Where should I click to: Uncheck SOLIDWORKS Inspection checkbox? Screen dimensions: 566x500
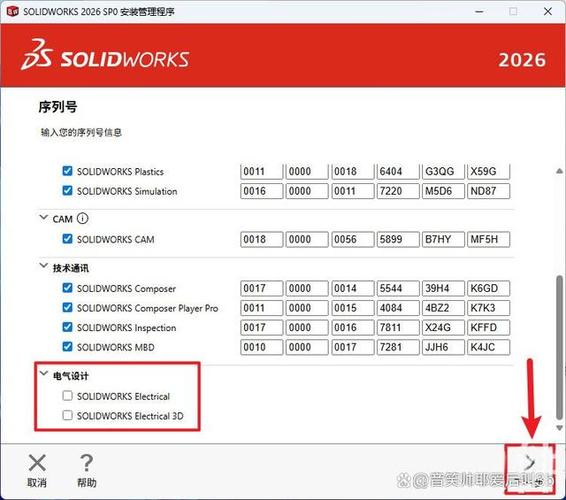(67, 327)
